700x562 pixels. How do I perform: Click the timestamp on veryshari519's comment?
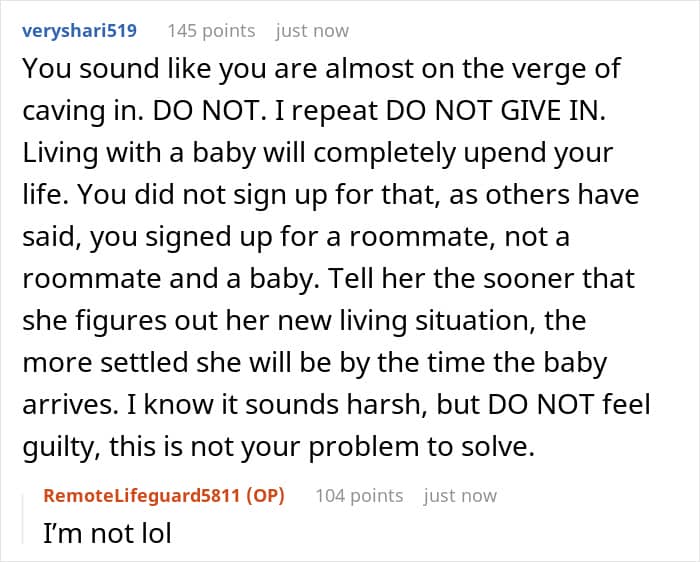pyautogui.click(x=312, y=30)
